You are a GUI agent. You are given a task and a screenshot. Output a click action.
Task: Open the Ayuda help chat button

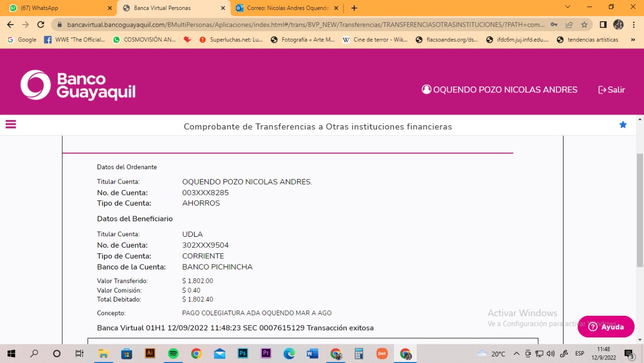point(606,327)
